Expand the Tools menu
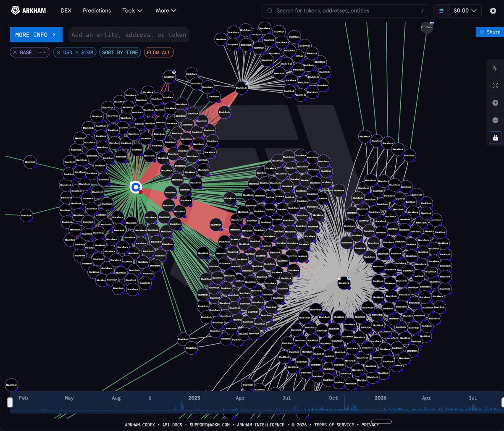Screen dimensions: 504x431 132,10
